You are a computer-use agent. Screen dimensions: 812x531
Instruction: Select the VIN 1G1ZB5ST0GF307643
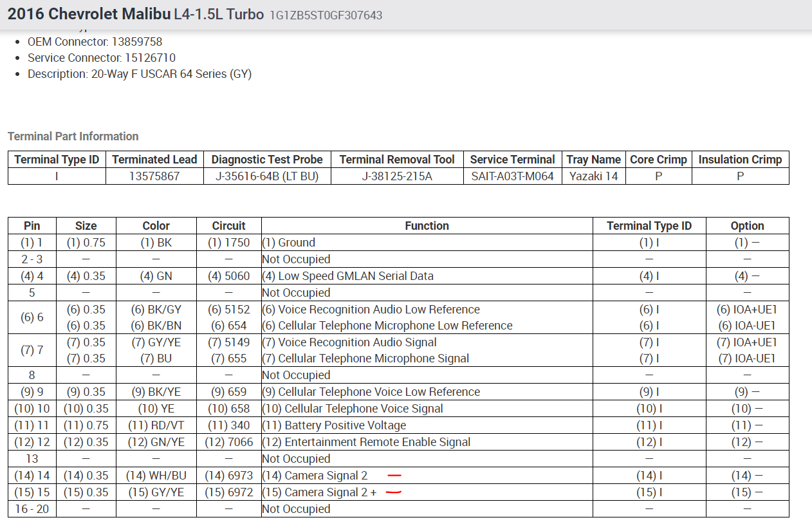[326, 15]
